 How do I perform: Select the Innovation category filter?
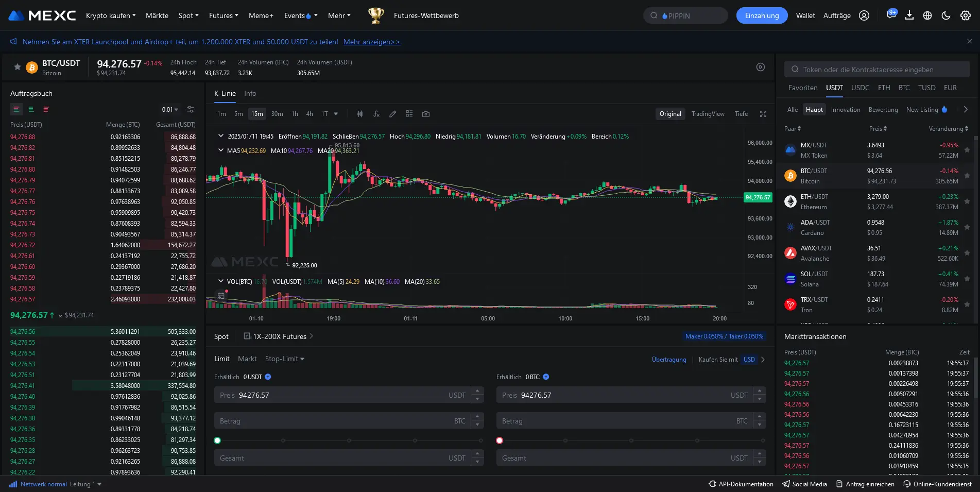(x=846, y=109)
